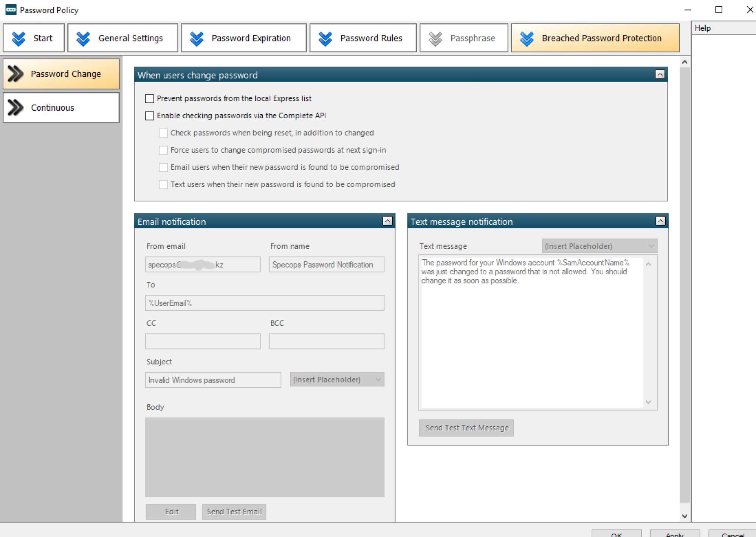The image size is (756, 537).
Task: Open the Subject Insert Placeholder dropdown
Action: [x=337, y=379]
